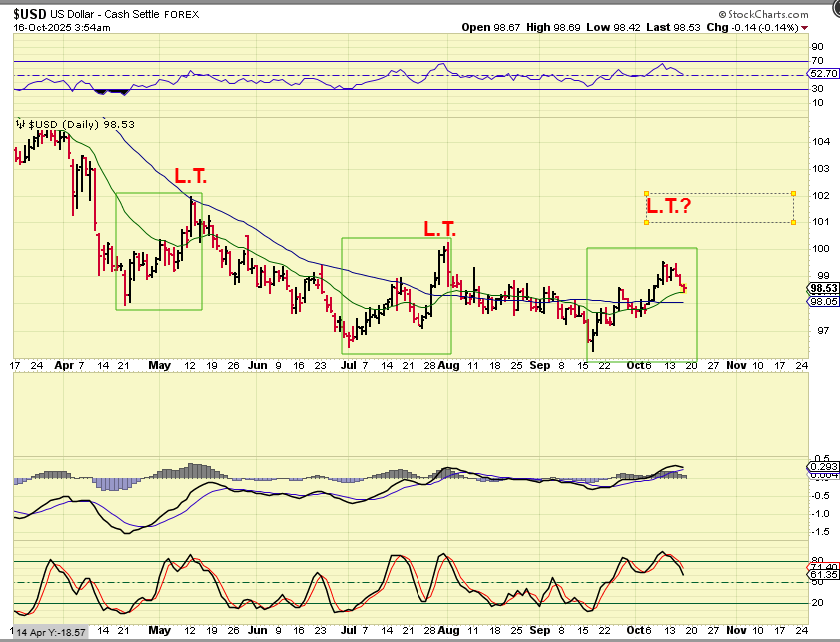
Task: Click the yellow-highlighted latest price bar
Action: (x=684, y=289)
